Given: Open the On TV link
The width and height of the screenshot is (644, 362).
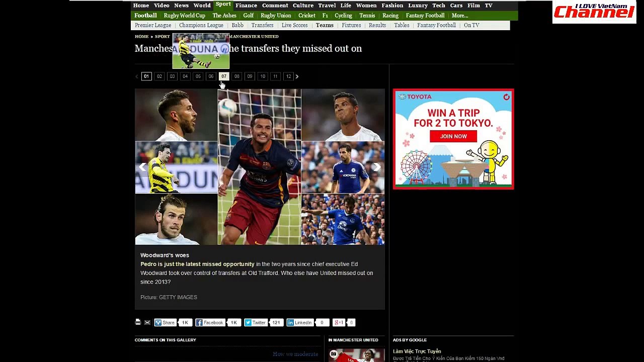Looking at the screenshot, I should (x=471, y=25).
